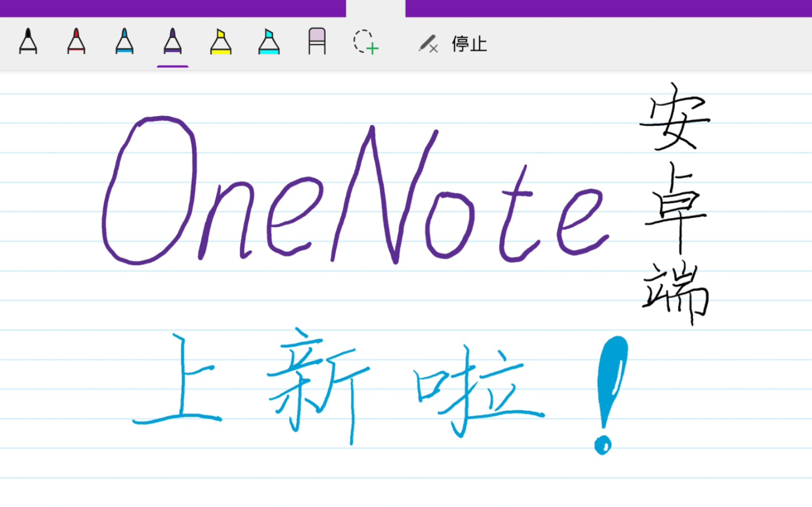
Task: Activate the lasso select tool
Action: tap(366, 42)
